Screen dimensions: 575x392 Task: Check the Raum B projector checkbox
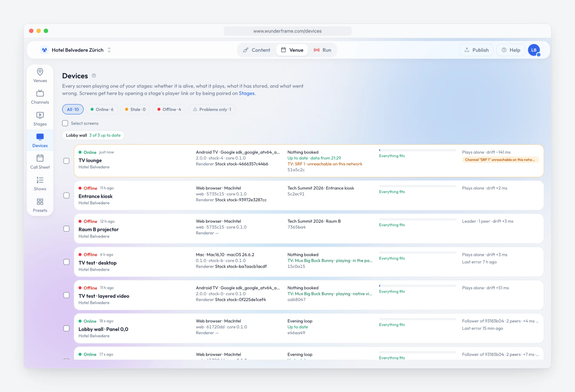[66, 229]
